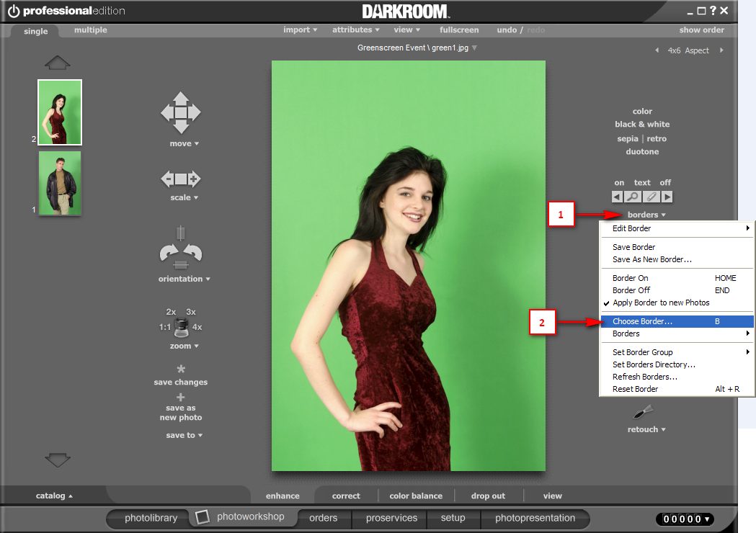The width and height of the screenshot is (756, 533).
Task: Open the import dropdown menu
Action: [x=300, y=30]
